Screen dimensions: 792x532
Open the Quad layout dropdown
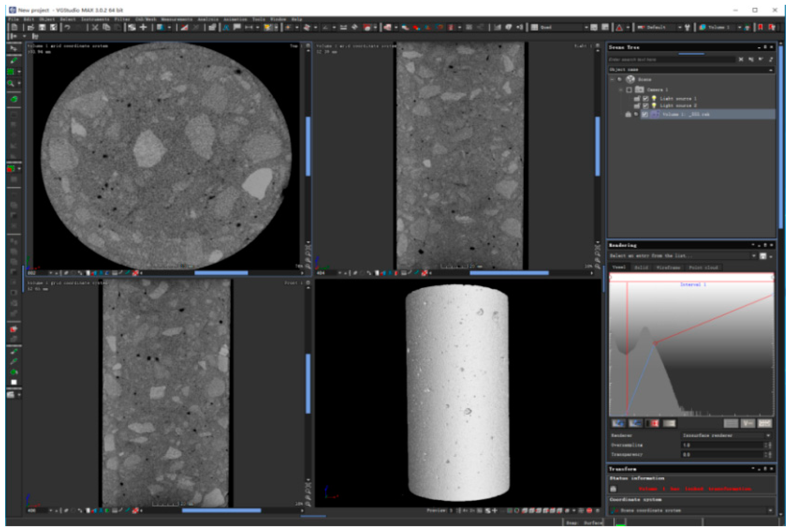(x=586, y=27)
